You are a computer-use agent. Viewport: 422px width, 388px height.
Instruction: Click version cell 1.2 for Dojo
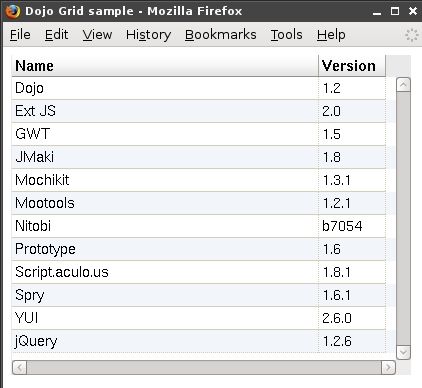pyautogui.click(x=352, y=88)
